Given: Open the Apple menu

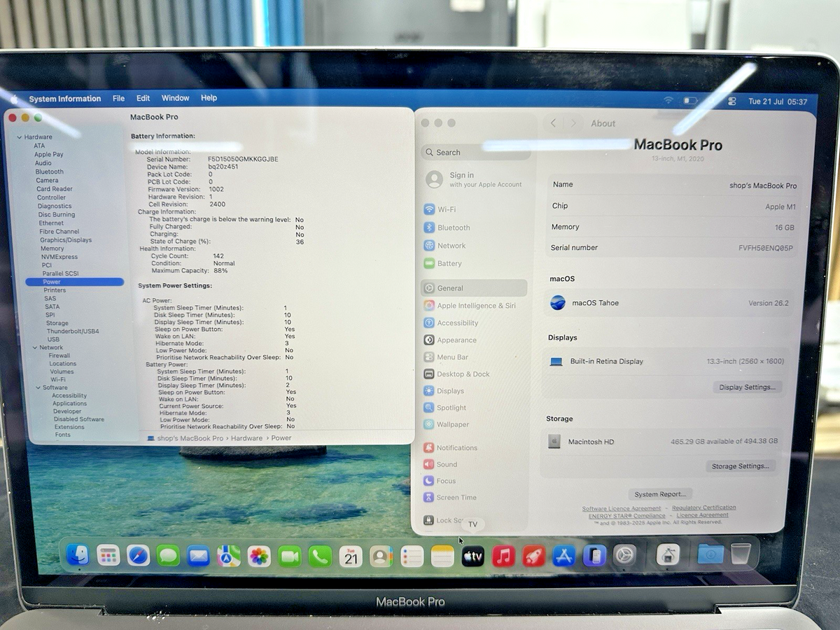Looking at the screenshot, I should tap(14, 99).
